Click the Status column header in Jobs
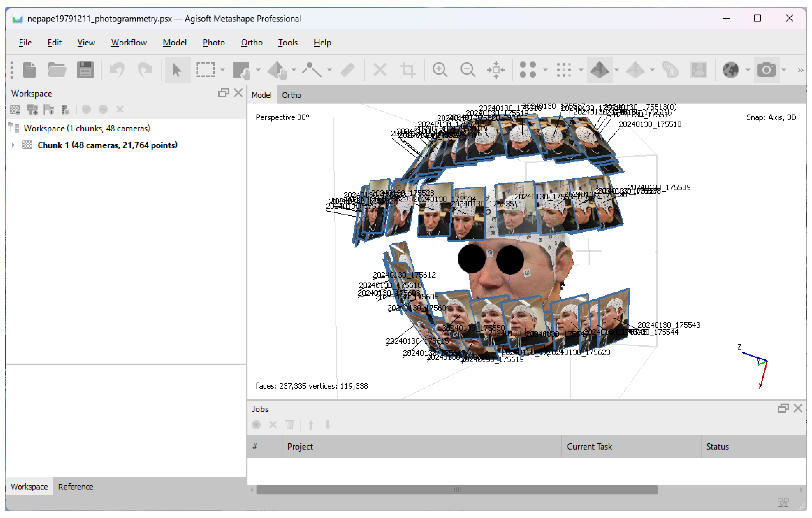Image resolution: width=812 pixels, height=518 pixels. coord(717,446)
